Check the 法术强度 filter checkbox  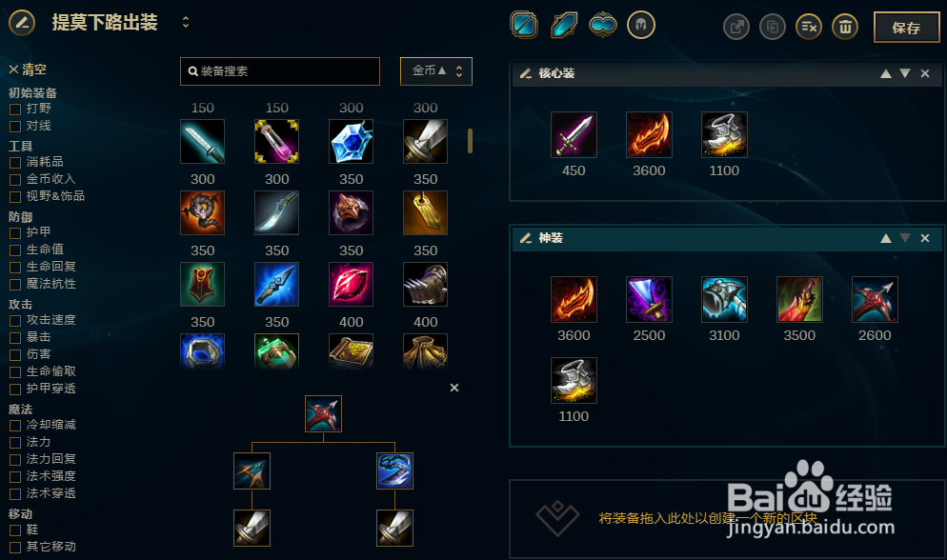tap(15, 477)
